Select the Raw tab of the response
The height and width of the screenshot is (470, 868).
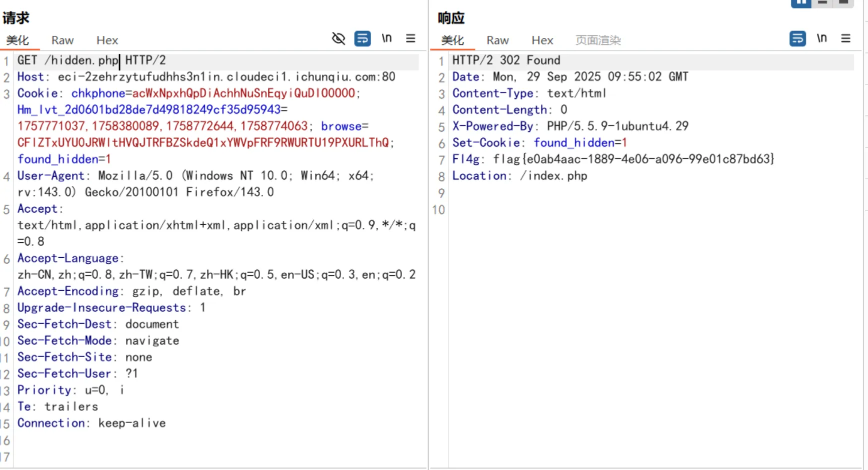[497, 40]
